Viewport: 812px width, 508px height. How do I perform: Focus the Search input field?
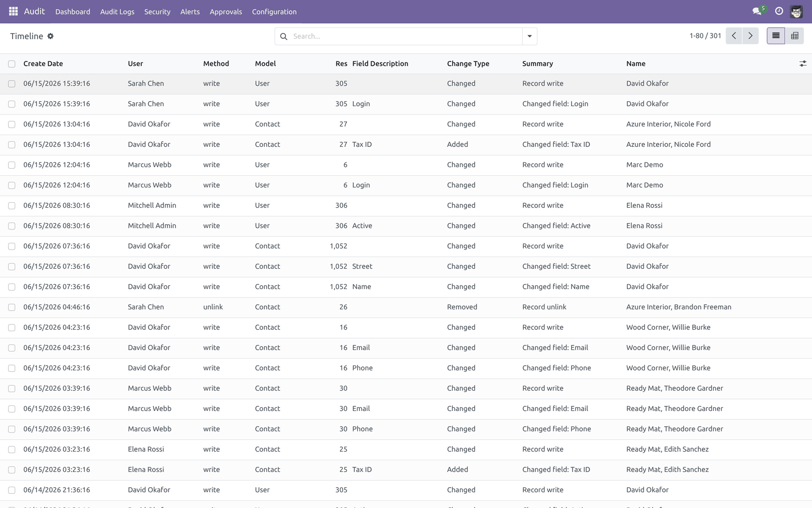point(406,36)
